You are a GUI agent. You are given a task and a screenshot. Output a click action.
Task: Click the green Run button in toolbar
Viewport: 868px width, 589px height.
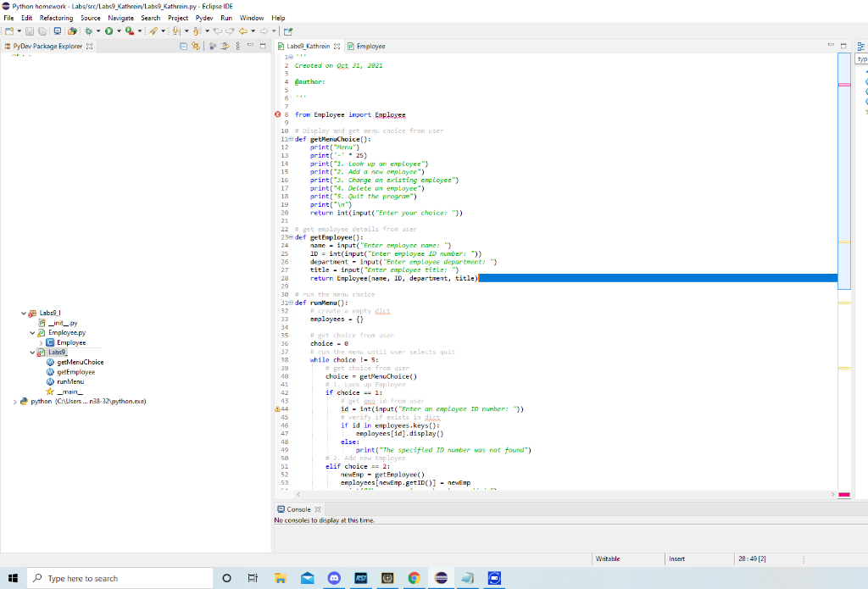108,31
